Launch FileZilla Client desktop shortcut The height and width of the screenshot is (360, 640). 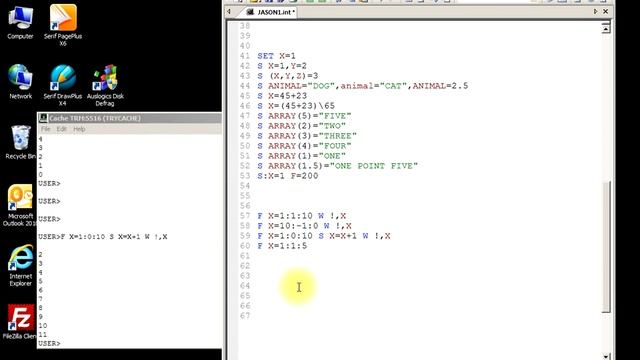click(20, 322)
